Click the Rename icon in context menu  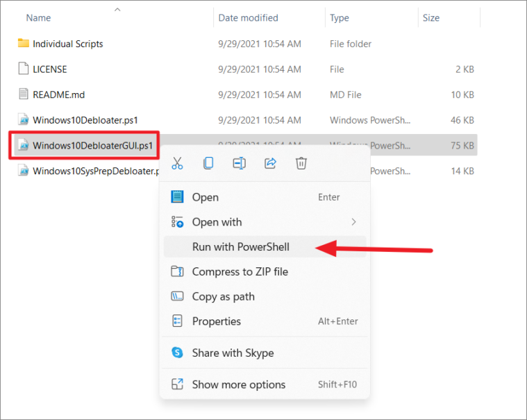[x=240, y=163]
